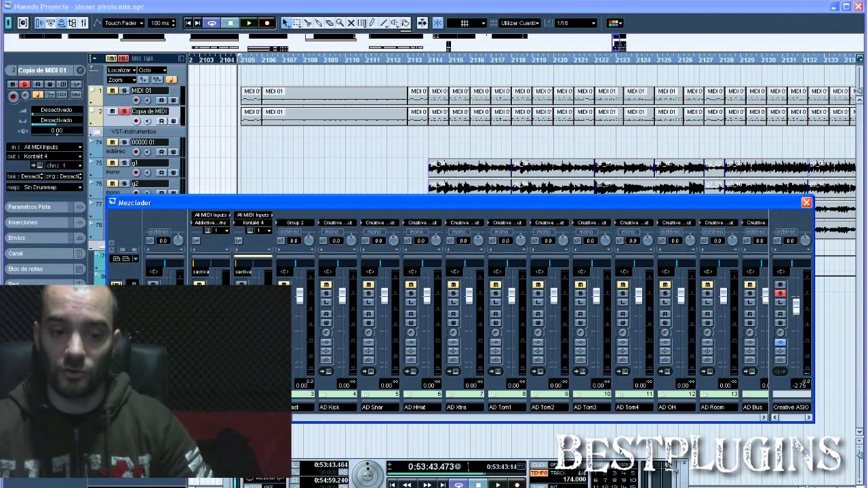Go to previous marker in toolbar

pyautogui.click(x=189, y=23)
